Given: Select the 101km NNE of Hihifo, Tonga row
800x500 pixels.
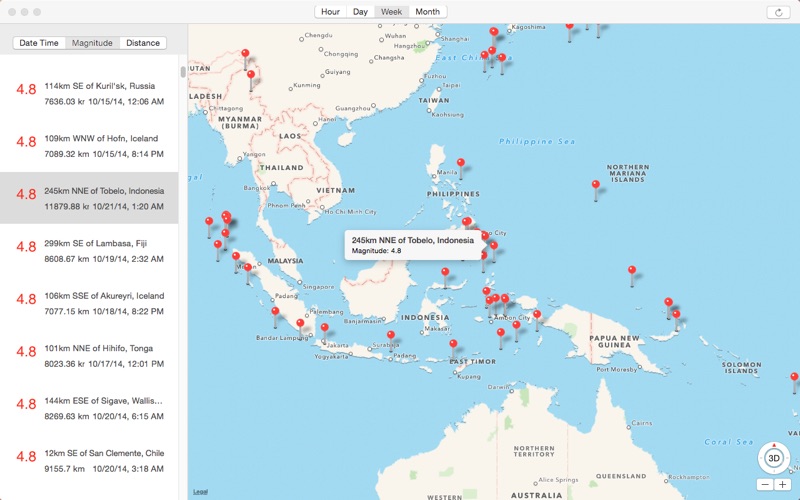Looking at the screenshot, I should (89, 356).
